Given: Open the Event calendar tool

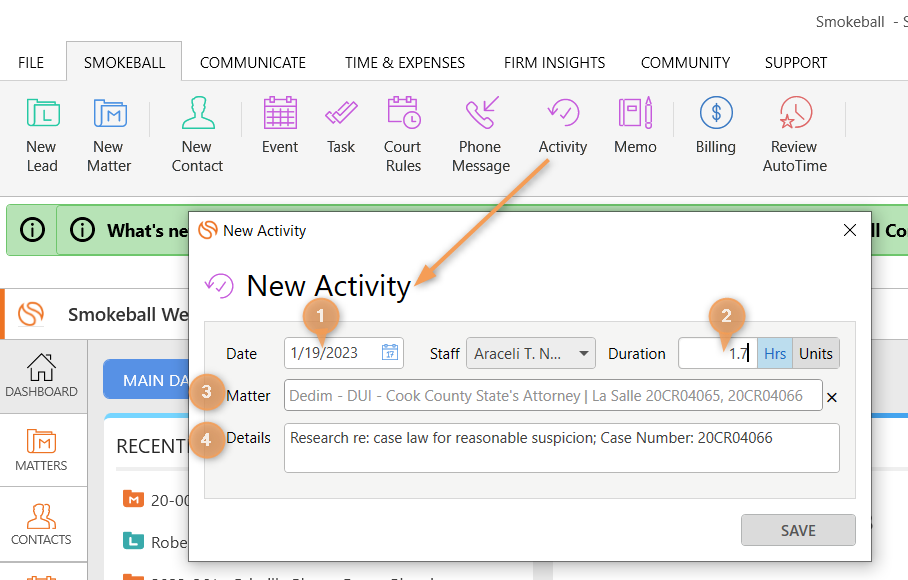Looking at the screenshot, I should coord(280,126).
